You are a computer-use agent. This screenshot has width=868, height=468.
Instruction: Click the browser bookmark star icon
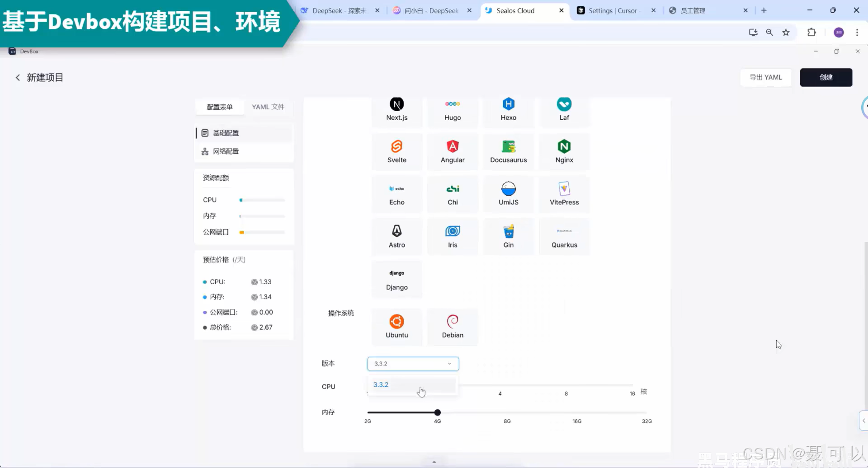click(786, 33)
